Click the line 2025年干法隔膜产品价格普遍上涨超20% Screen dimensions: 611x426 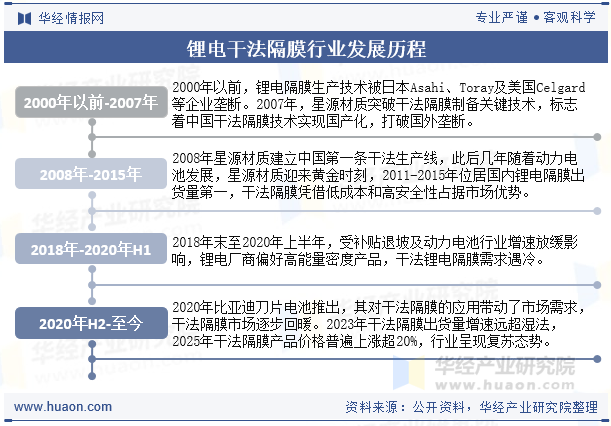coord(362,341)
